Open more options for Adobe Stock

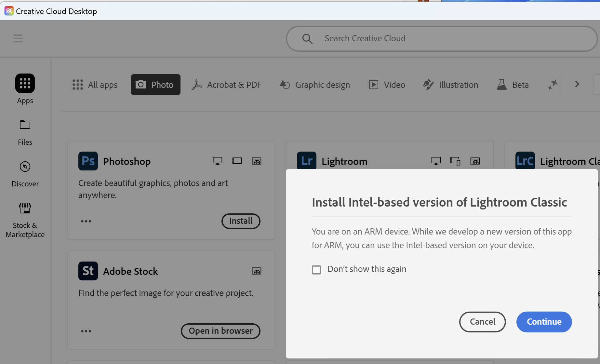(x=86, y=331)
